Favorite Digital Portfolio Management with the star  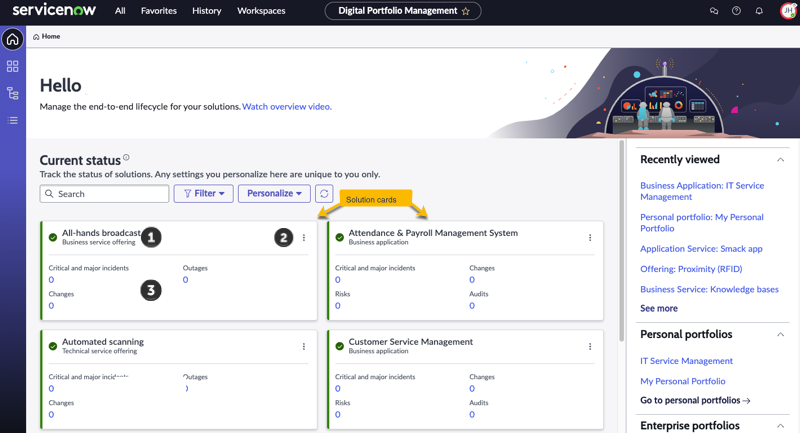click(x=465, y=11)
